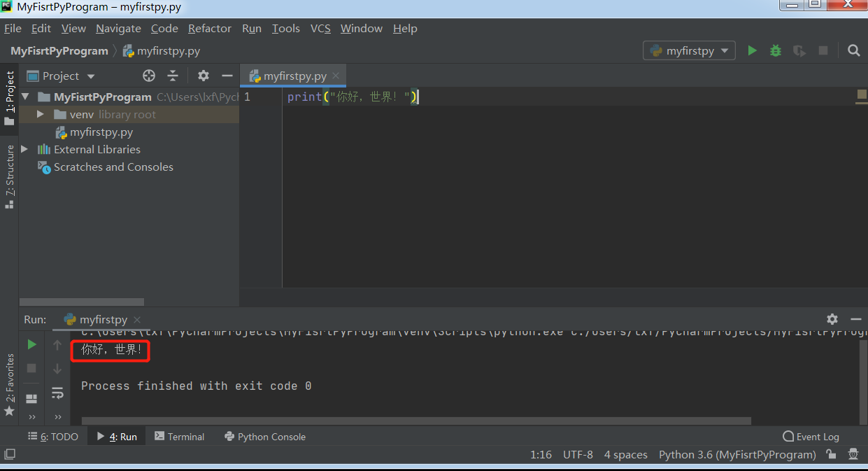
Task: Select Scratches and Consoles
Action: pyautogui.click(x=113, y=167)
